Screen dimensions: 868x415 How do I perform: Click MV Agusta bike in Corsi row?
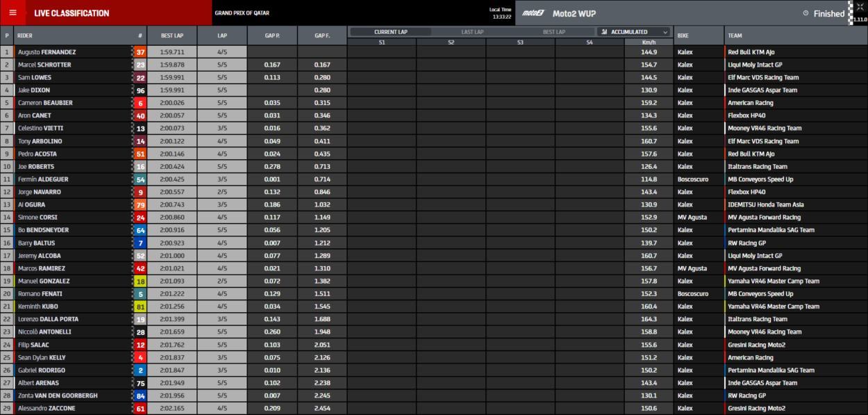pos(692,218)
